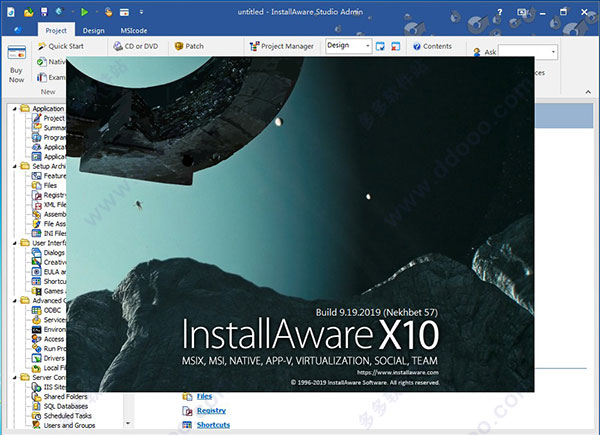600x435 pixels.
Task: Select Files in the tree
Action: (x=44, y=185)
